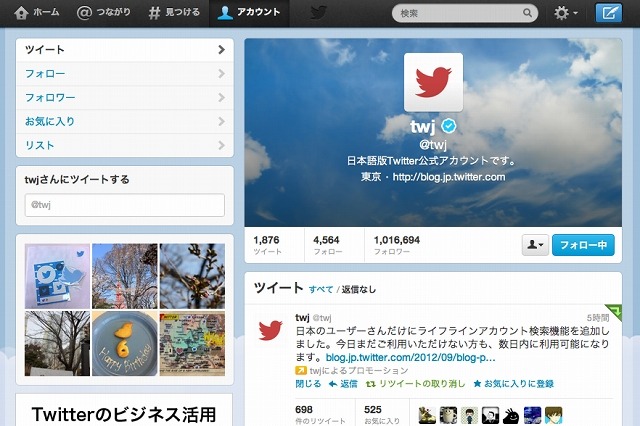Open リスト (lists) sidebar item
Screen dimensions: 640x426
click(x=124, y=145)
